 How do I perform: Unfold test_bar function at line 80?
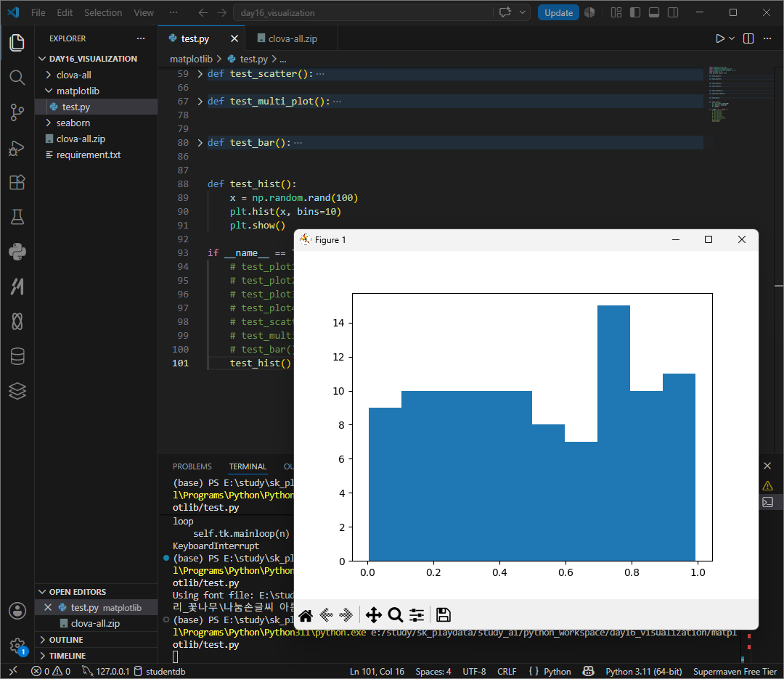point(200,143)
